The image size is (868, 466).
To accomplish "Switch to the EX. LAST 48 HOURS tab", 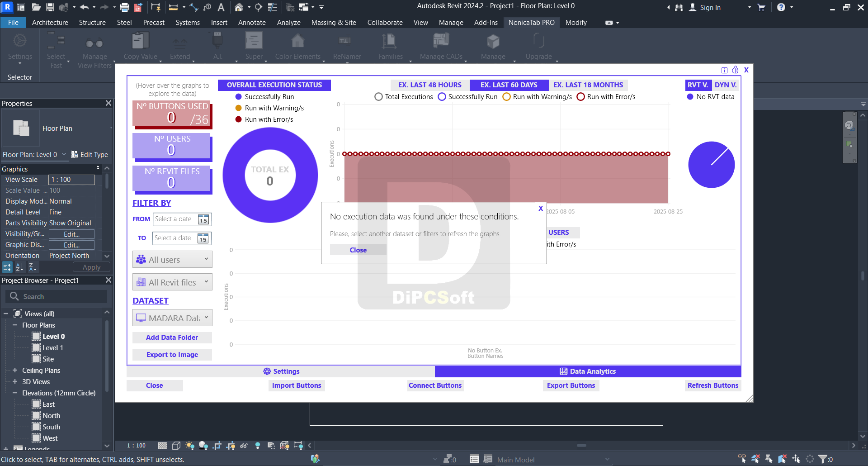I will [x=430, y=85].
